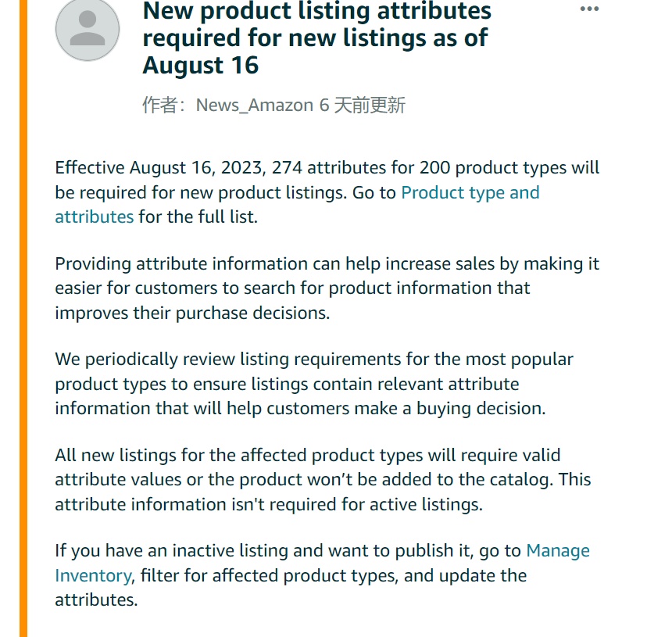Click the text "improves their purchase decisions."
The height and width of the screenshot is (637, 672).
point(192,313)
